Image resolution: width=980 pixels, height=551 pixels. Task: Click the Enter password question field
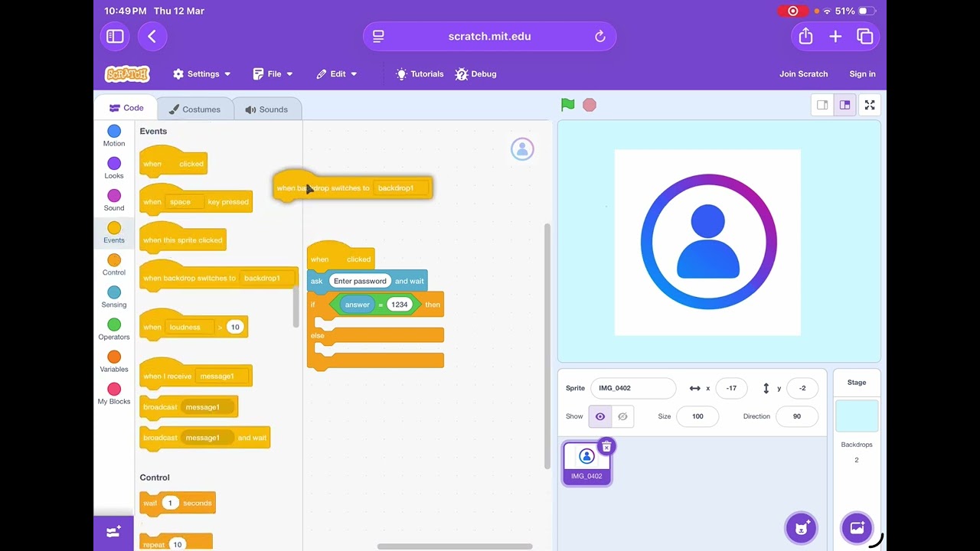[360, 281]
